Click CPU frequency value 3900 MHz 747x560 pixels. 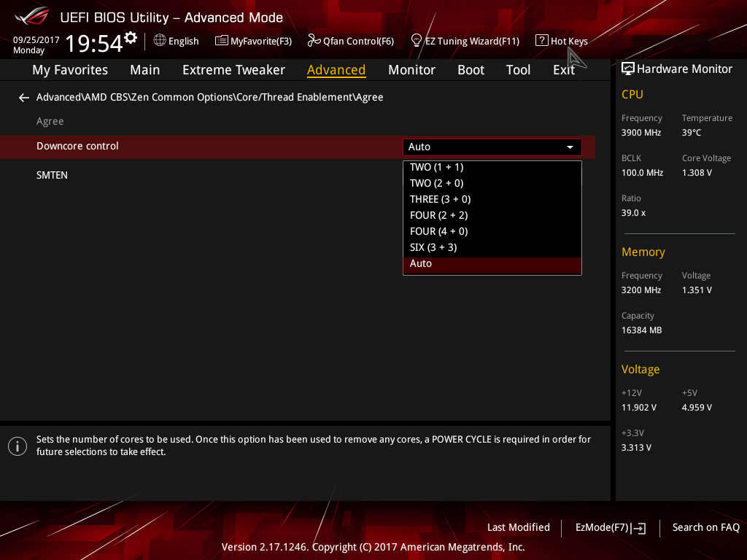(641, 133)
